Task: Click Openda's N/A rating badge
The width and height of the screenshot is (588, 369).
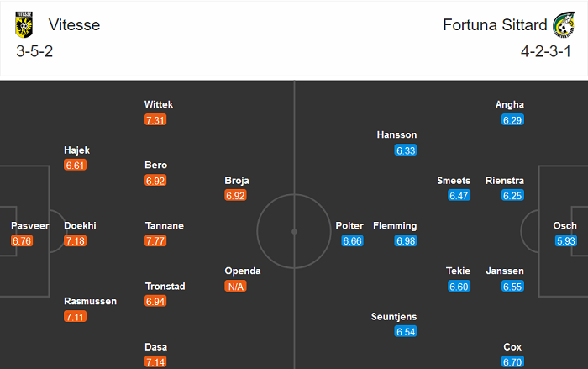Action: (238, 287)
